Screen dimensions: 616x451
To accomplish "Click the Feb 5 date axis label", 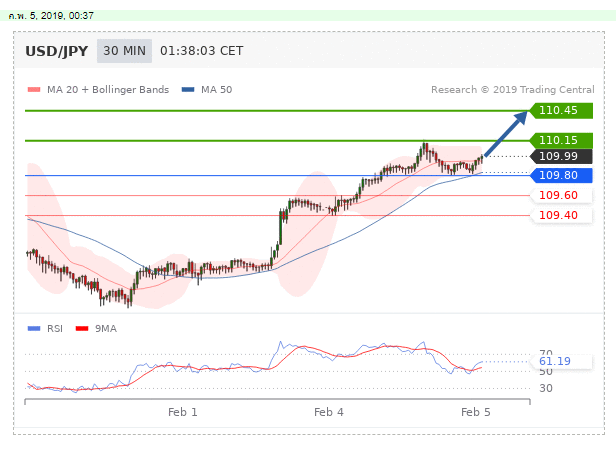I will (x=476, y=412).
